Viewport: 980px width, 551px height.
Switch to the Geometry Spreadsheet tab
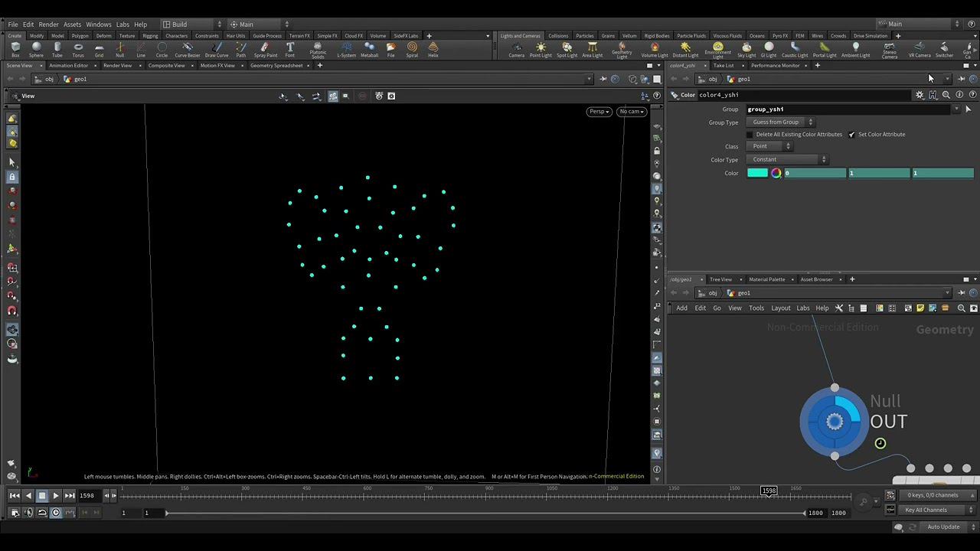pos(276,66)
